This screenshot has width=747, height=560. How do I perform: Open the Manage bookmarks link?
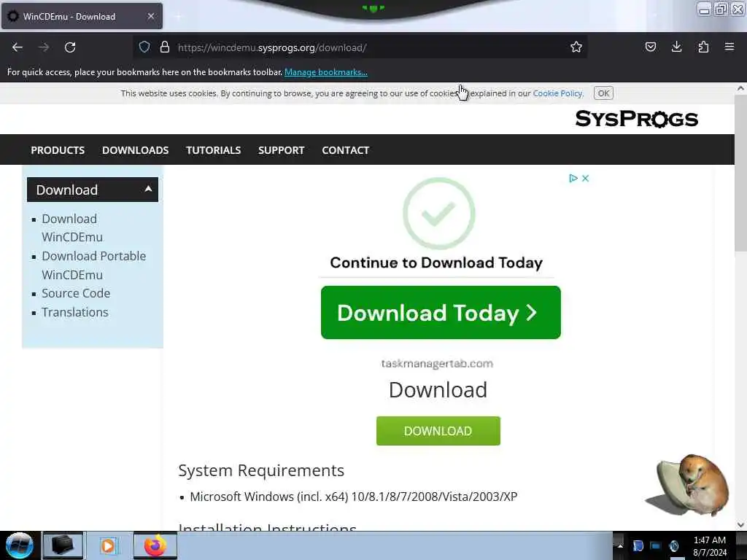pyautogui.click(x=326, y=72)
